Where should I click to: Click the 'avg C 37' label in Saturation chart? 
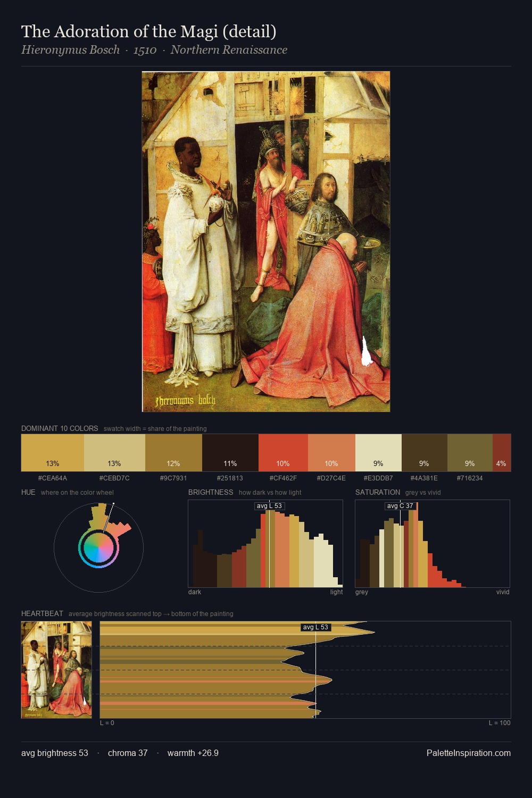coord(400,506)
